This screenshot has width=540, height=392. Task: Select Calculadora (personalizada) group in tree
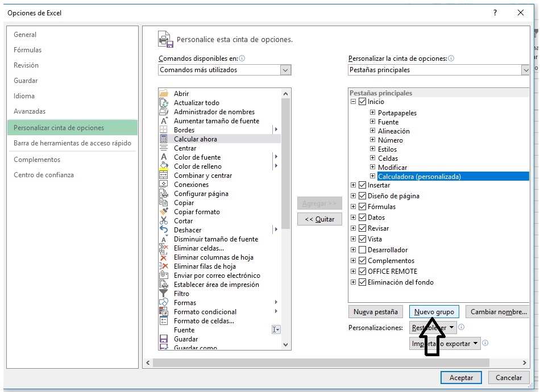click(419, 177)
